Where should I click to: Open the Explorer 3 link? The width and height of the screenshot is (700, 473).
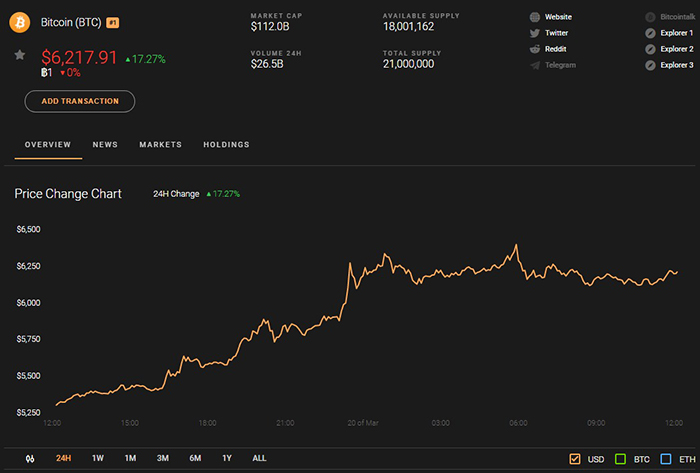[x=677, y=65]
